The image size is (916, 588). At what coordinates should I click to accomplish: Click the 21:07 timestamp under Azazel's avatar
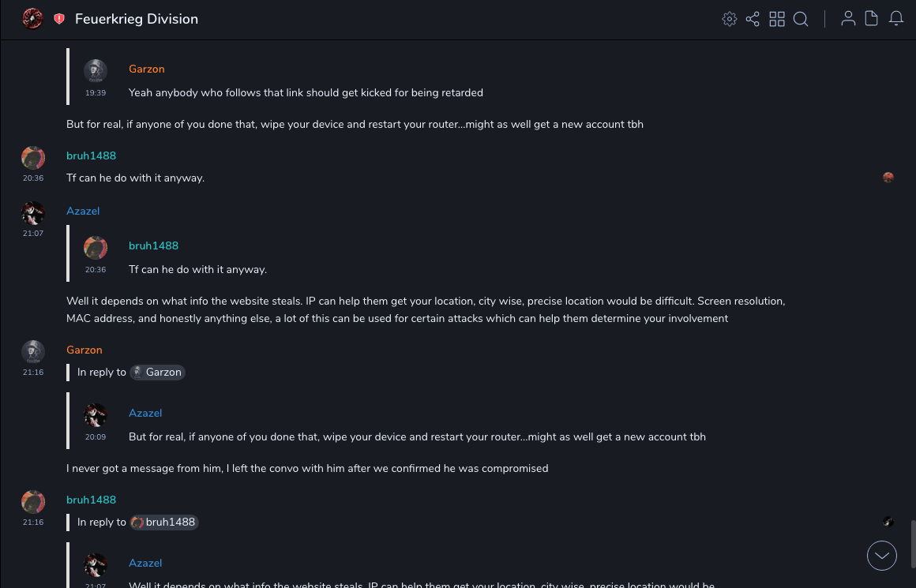[33, 234]
